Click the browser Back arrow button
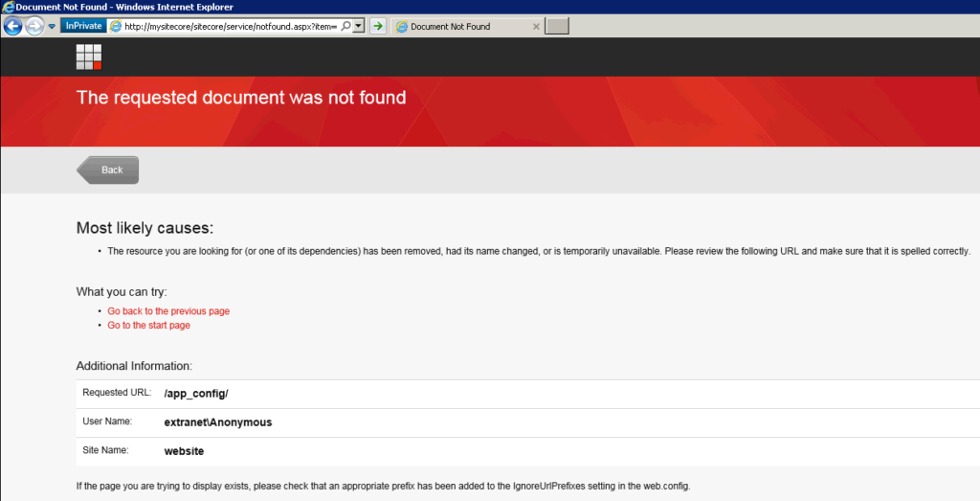This screenshot has width=980, height=501. [x=13, y=26]
